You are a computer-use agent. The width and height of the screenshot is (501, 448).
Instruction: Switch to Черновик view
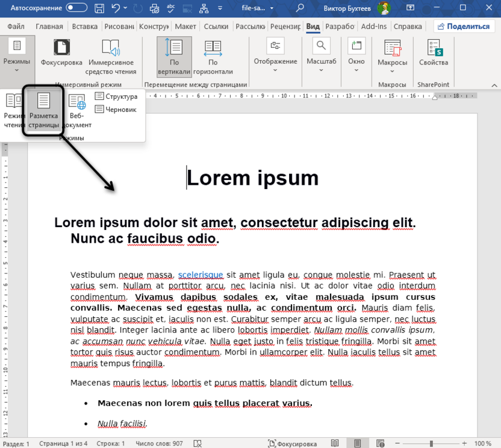pos(116,109)
